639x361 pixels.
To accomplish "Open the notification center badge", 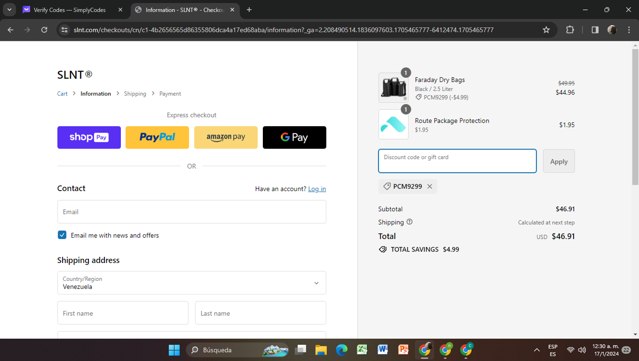I will (627, 350).
